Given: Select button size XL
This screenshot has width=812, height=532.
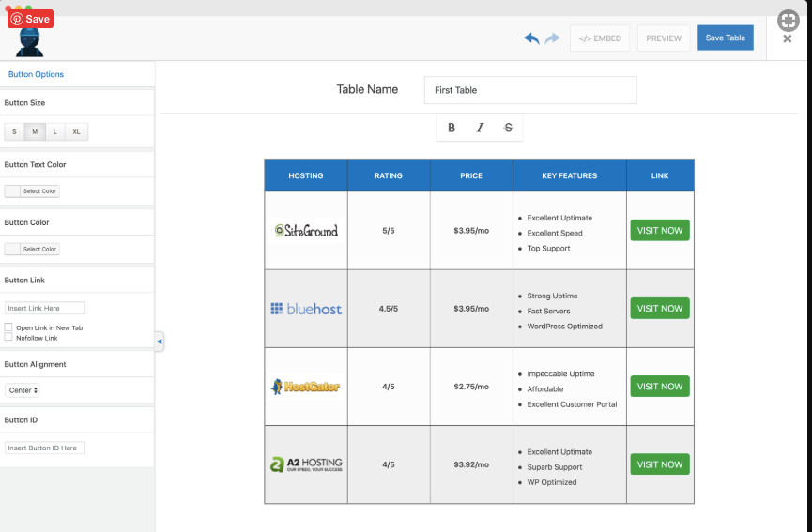Looking at the screenshot, I should click(77, 132).
